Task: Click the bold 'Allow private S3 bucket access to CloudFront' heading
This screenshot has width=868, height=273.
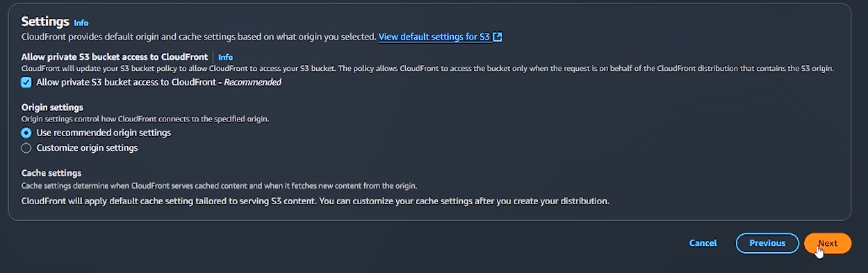Action: pyautogui.click(x=115, y=57)
